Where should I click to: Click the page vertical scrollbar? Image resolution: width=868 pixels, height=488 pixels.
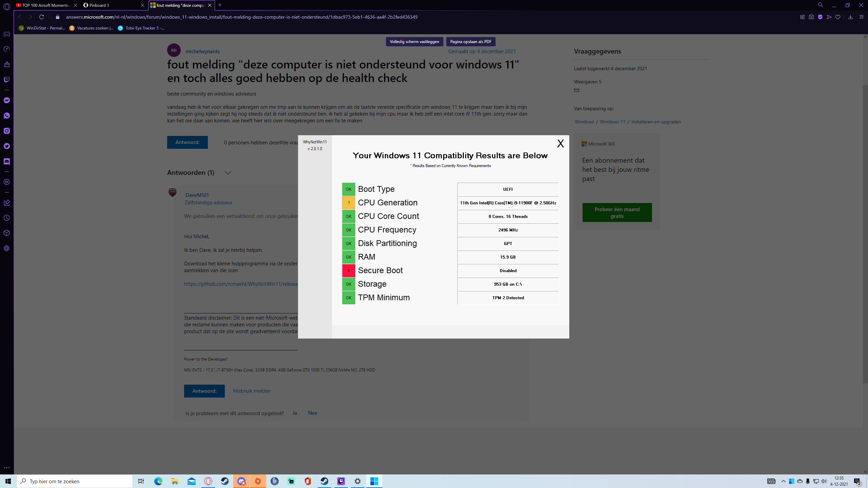[x=865, y=234]
